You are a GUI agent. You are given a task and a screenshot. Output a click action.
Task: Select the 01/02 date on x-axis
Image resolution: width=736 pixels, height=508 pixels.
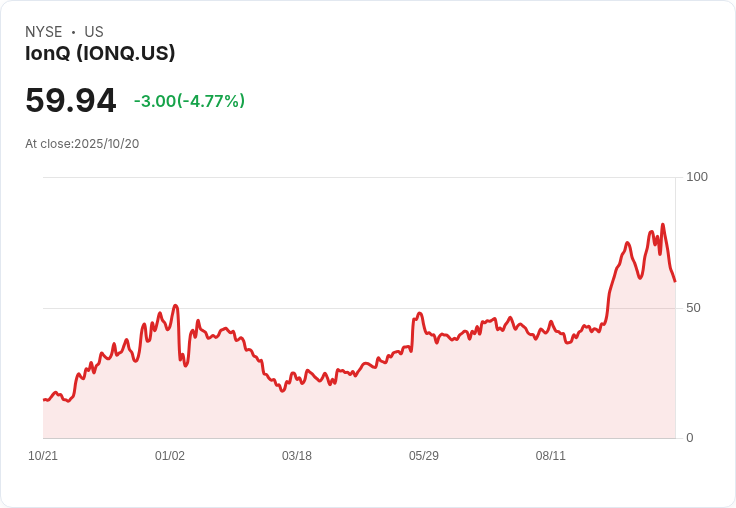click(170, 456)
